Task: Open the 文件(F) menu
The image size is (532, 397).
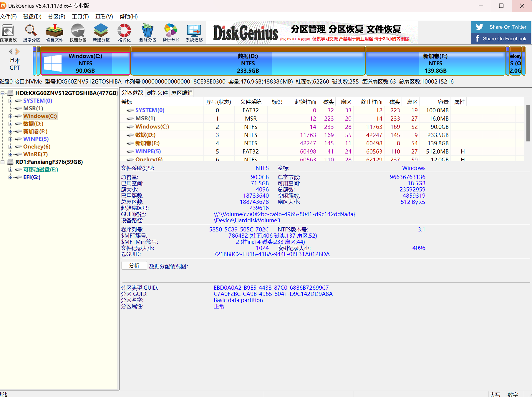Action: click(8, 17)
